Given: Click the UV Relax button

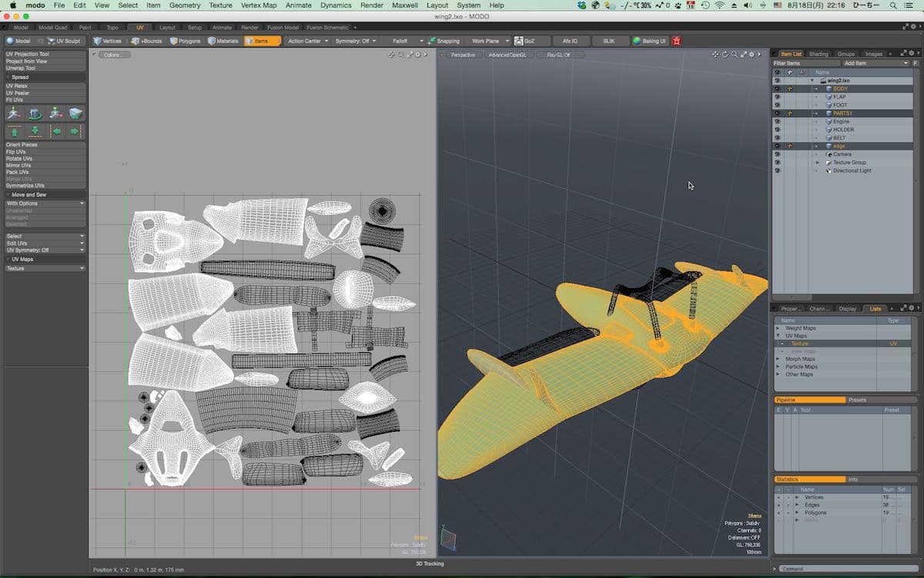Looking at the screenshot, I should tap(17, 86).
